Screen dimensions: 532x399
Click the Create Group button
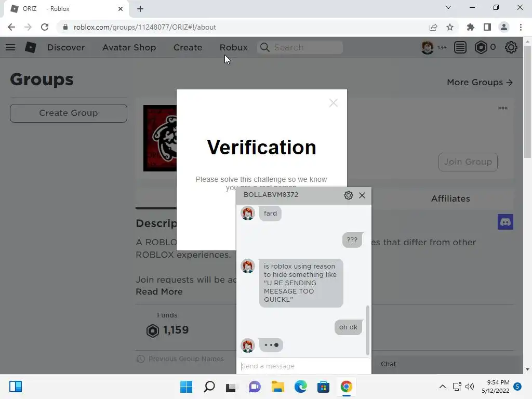tap(69, 113)
